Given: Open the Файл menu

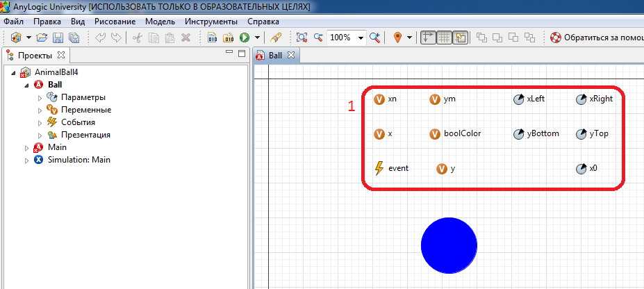Looking at the screenshot, I should [14, 22].
